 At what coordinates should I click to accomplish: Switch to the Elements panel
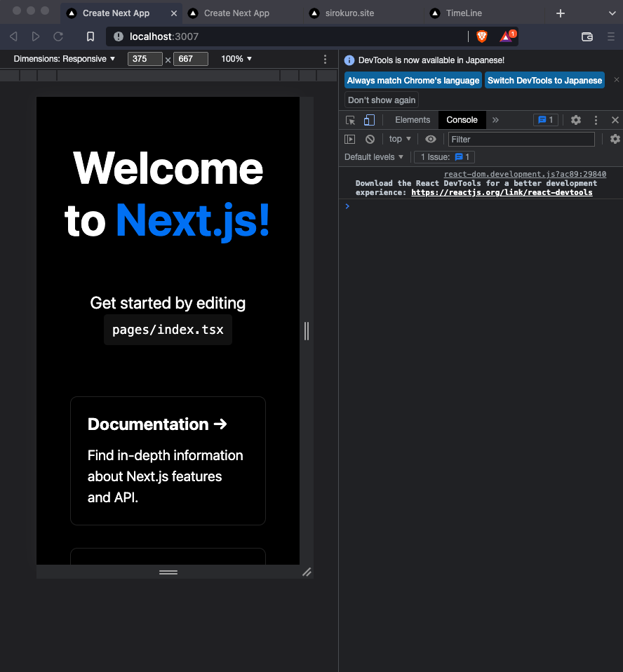(x=413, y=120)
